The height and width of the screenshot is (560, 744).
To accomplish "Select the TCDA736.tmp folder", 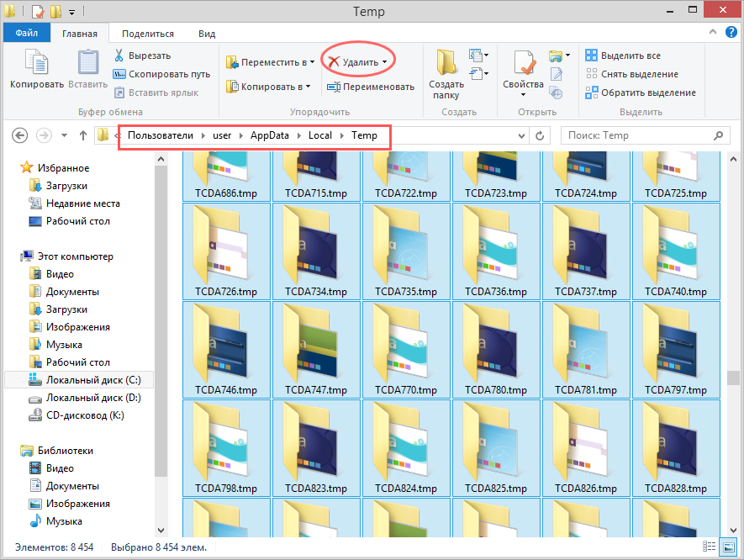I will (x=496, y=251).
